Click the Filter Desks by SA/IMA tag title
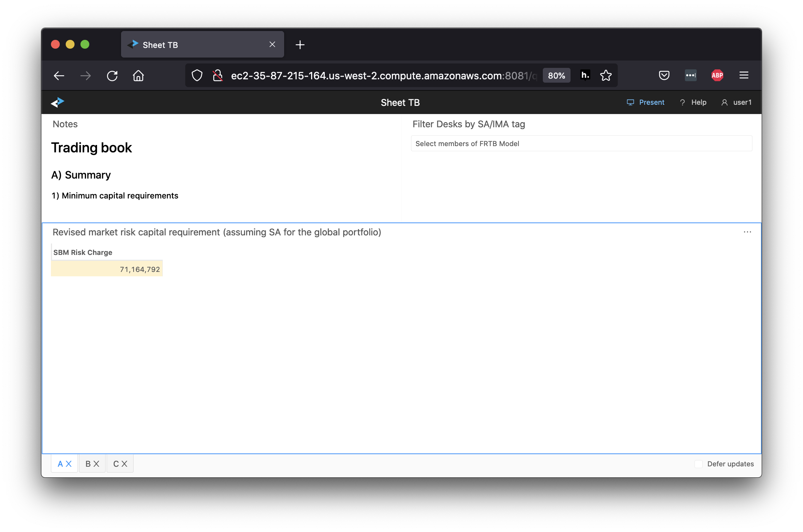The height and width of the screenshot is (532, 803). coord(469,124)
